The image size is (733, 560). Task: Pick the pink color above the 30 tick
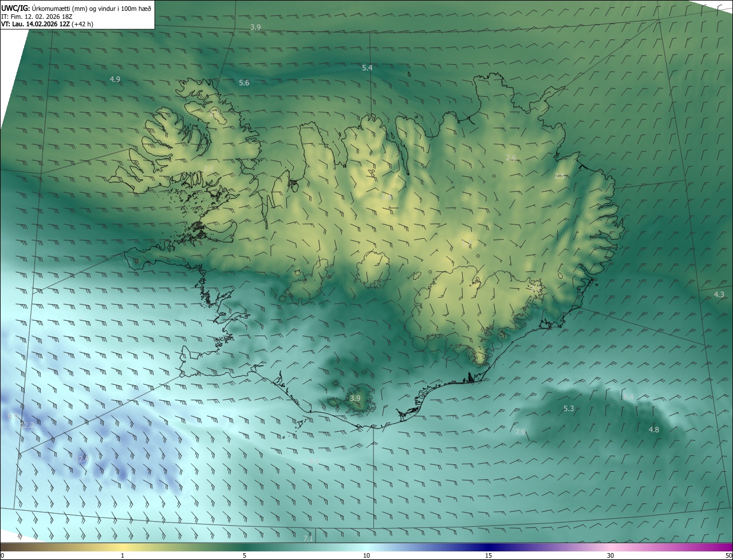click(610, 547)
